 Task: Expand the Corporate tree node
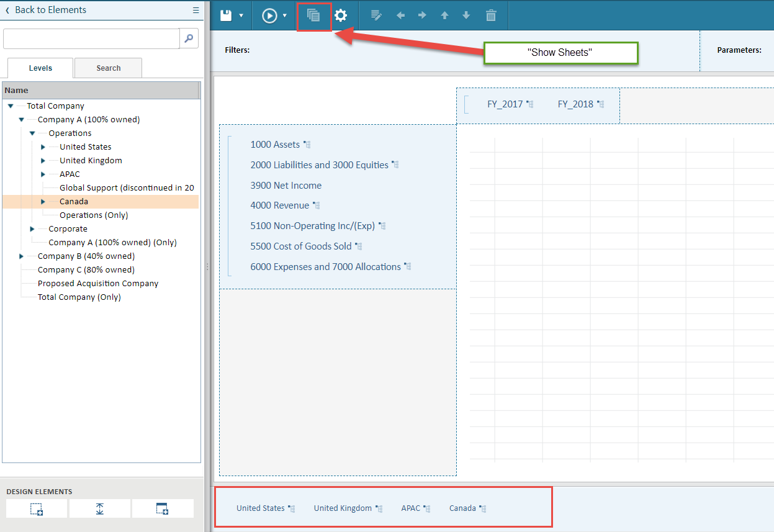(x=32, y=229)
